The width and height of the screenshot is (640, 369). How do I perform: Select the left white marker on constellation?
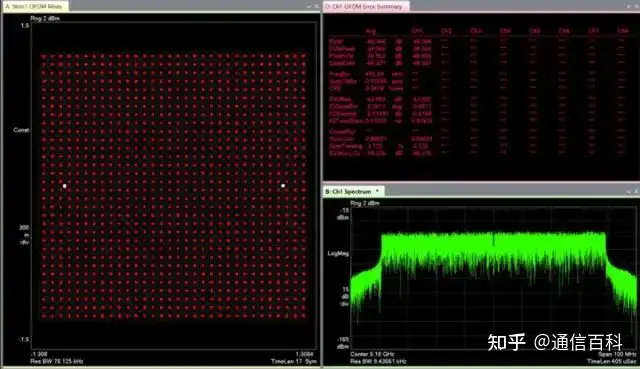click(64, 186)
